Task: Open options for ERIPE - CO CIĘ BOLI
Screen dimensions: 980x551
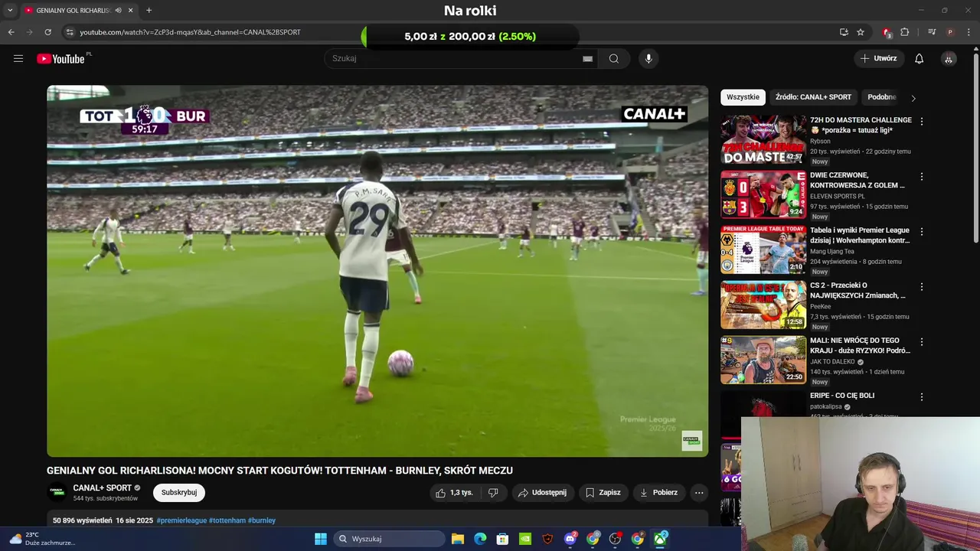Action: click(922, 397)
